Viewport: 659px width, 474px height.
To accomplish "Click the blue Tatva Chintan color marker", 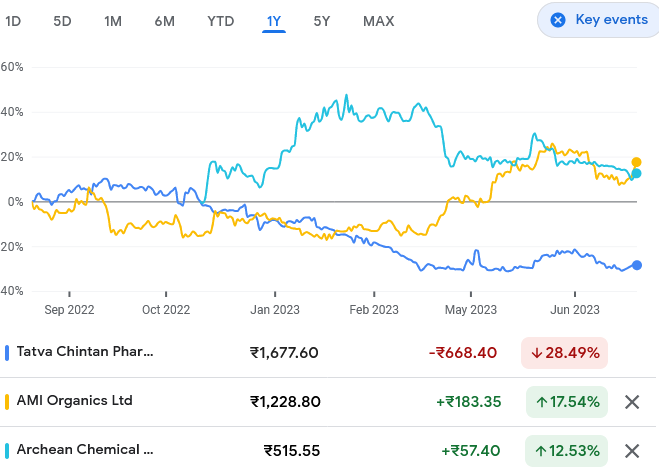I will [x=8, y=352].
